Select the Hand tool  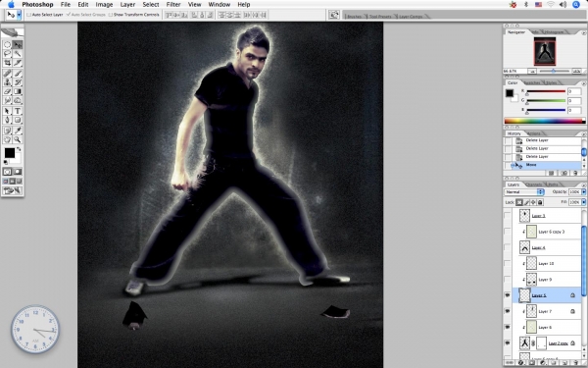(7, 139)
